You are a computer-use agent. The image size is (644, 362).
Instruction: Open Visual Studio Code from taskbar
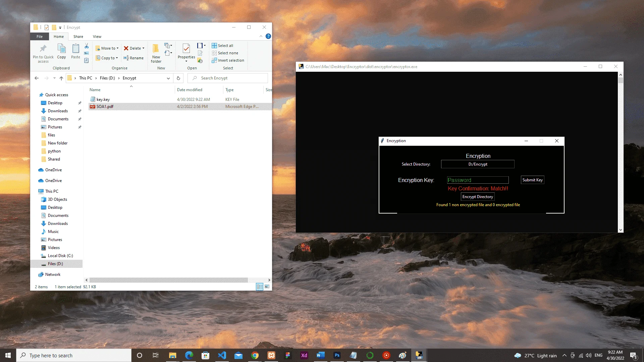pos(222,355)
